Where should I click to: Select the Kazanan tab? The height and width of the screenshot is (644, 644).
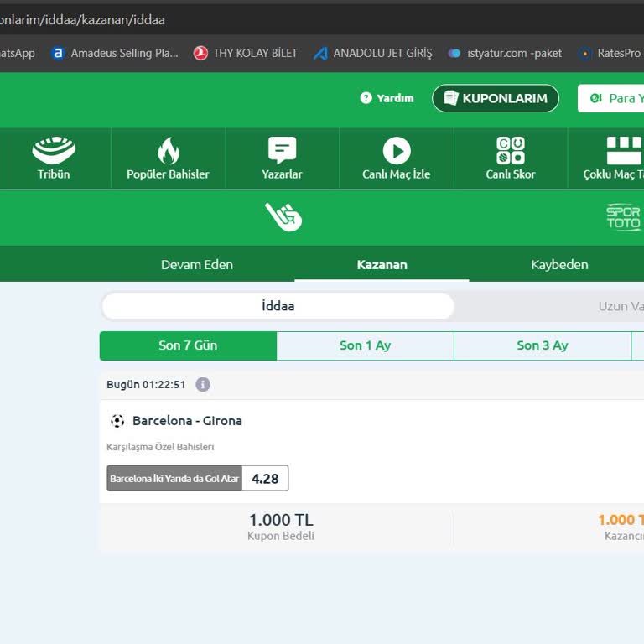[382, 265]
